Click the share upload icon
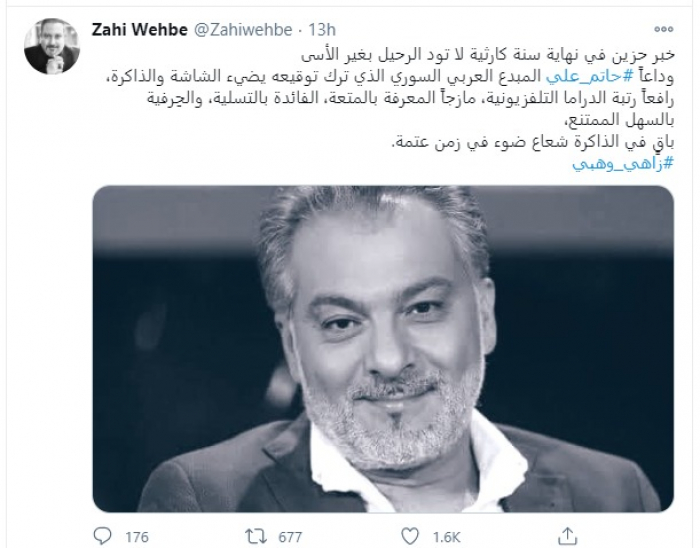This screenshot has width=700, height=548. (x=567, y=535)
